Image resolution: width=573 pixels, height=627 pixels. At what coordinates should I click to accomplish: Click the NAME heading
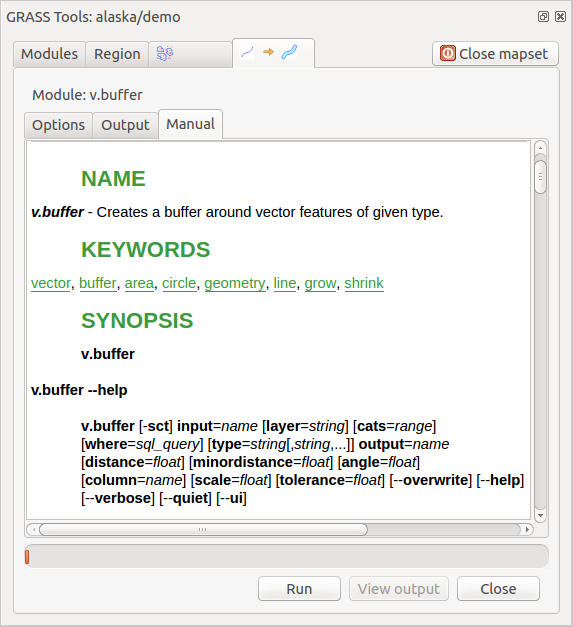coord(113,179)
